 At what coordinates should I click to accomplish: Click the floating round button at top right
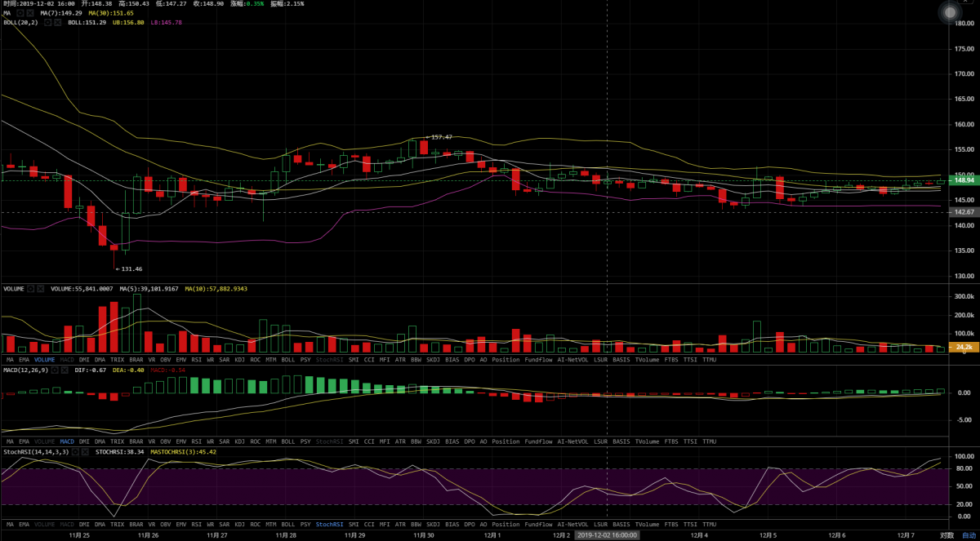point(949,13)
